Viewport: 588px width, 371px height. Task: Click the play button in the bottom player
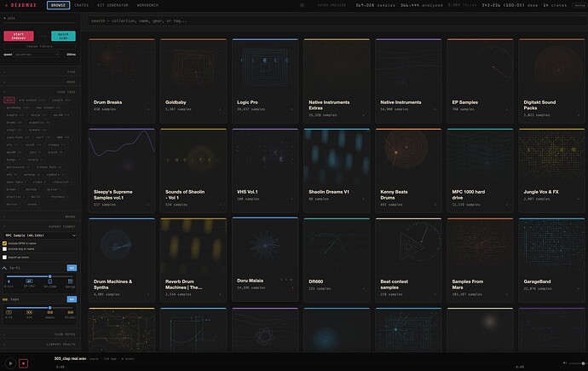click(x=10, y=363)
